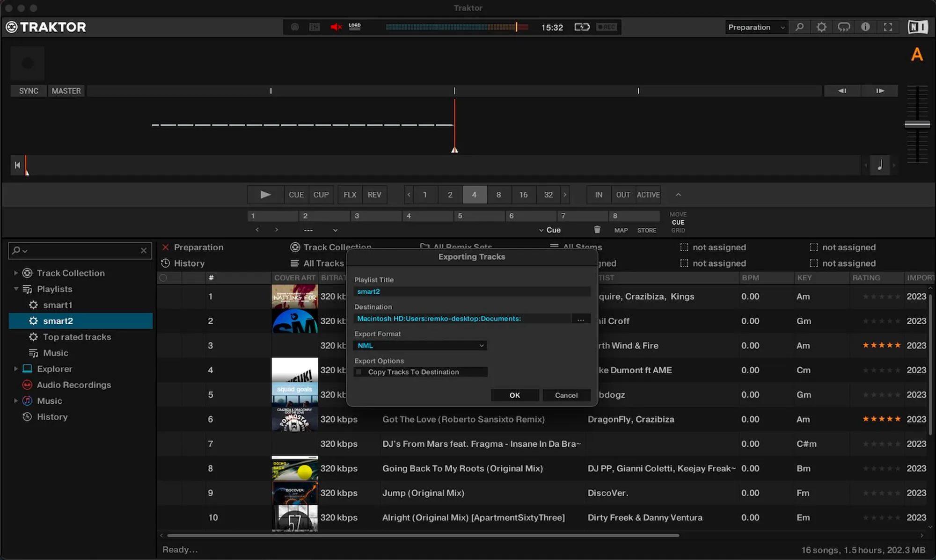Screen dimensions: 936x560
Task: Open preferences with the gear icon
Action: (821, 27)
